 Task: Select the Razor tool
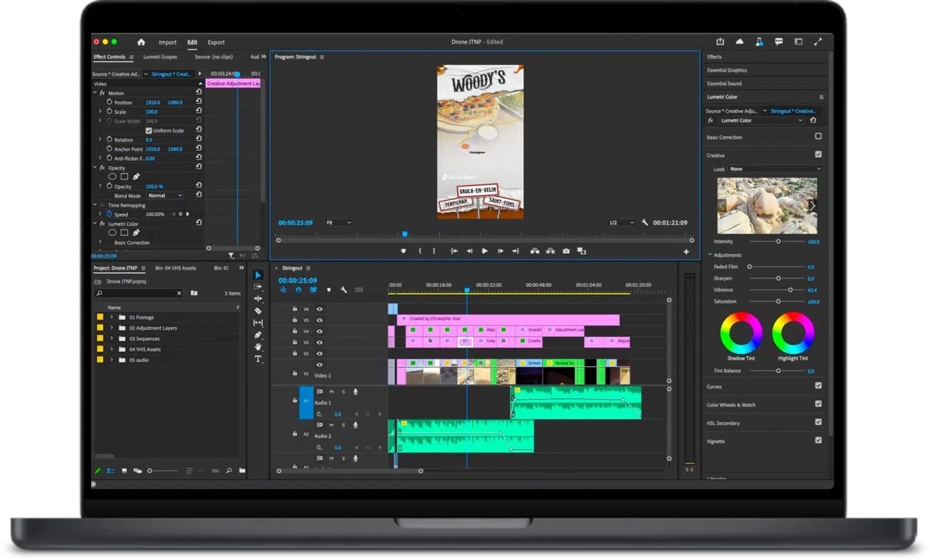pos(258,311)
